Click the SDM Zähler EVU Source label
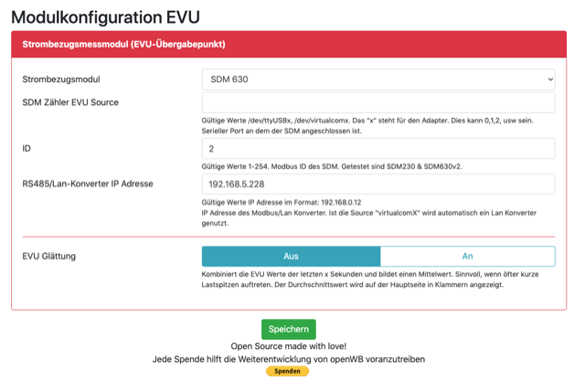Image resolution: width=585 pixels, height=392 pixels. coord(70,101)
